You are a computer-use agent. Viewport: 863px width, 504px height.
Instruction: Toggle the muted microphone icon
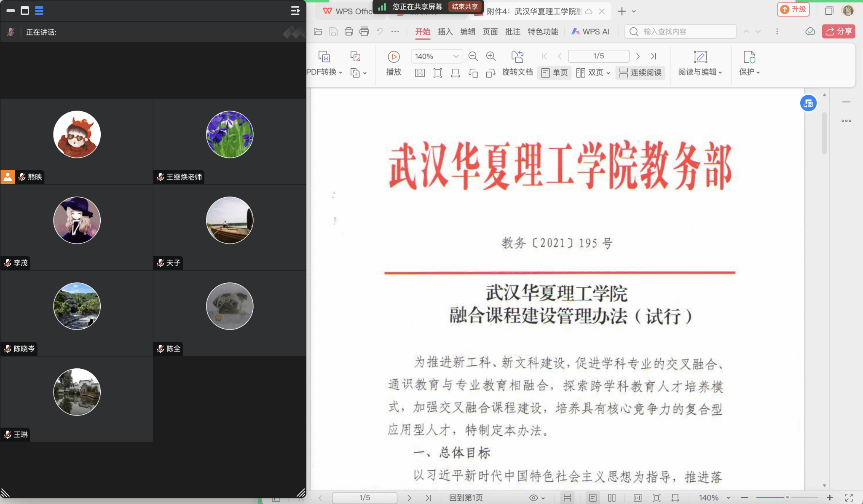(11, 32)
